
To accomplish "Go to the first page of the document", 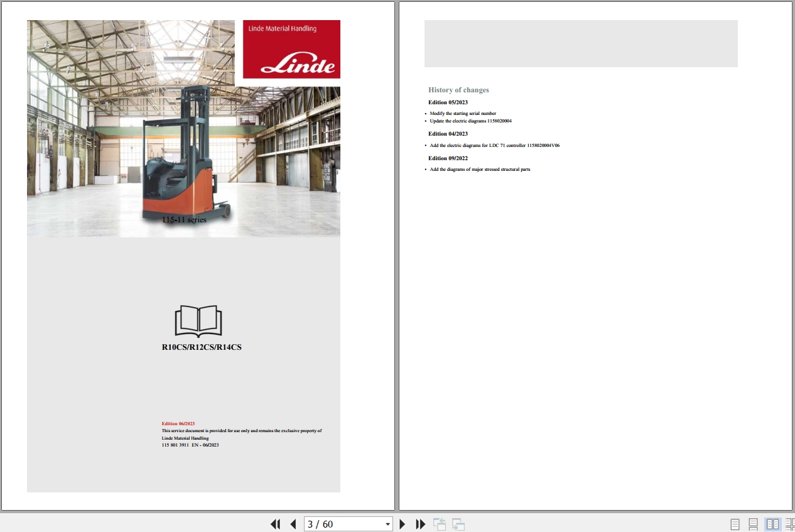I will tap(275, 524).
